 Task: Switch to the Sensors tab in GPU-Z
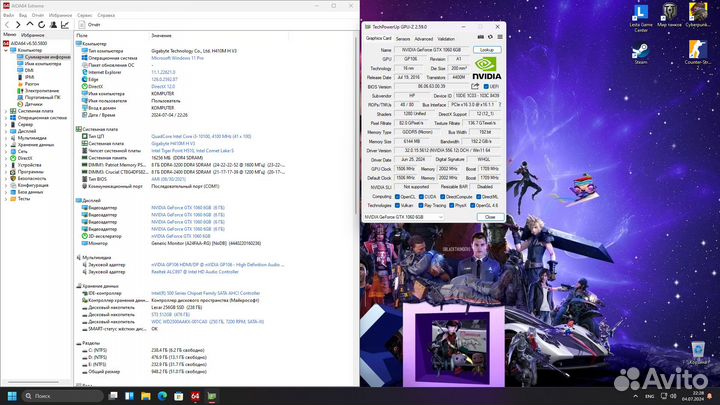[403, 39]
